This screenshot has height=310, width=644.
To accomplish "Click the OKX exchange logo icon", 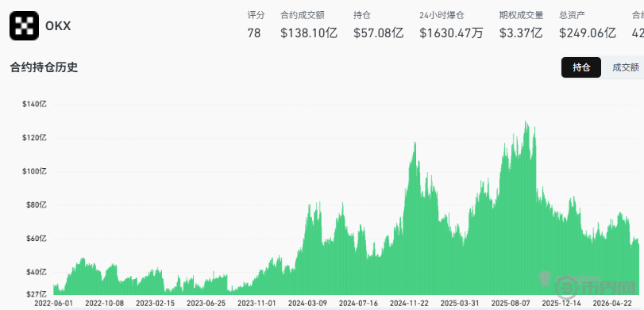I will [x=25, y=25].
